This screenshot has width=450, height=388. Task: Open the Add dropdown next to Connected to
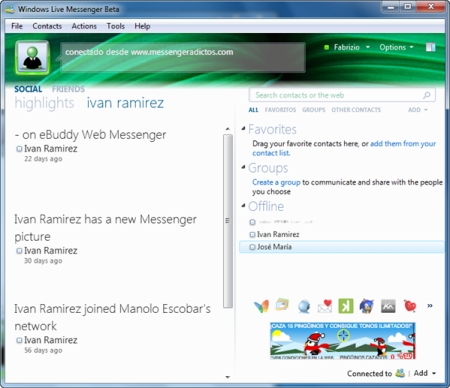[x=425, y=373]
